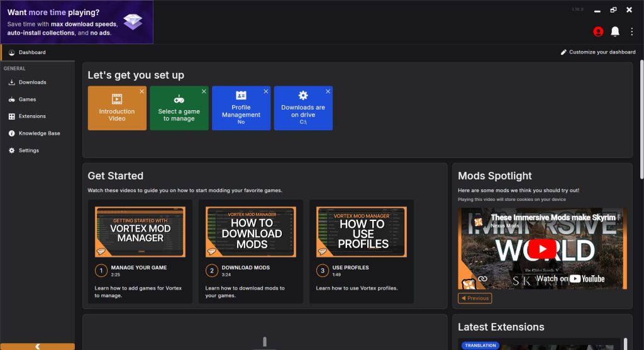Click step 3 circle, Use Profiles
The height and width of the screenshot is (350, 644).
pyautogui.click(x=323, y=271)
